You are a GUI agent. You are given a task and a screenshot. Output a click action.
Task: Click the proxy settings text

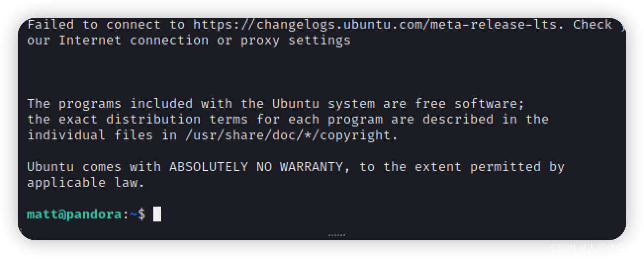click(295, 41)
